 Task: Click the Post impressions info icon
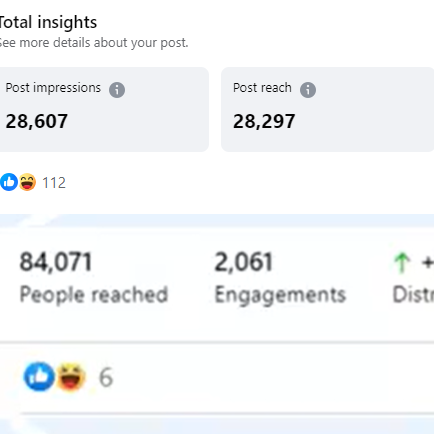tap(117, 90)
